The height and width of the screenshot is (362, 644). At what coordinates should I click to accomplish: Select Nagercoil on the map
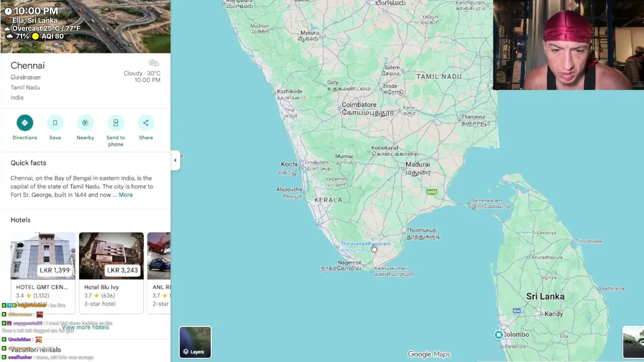pos(350,263)
